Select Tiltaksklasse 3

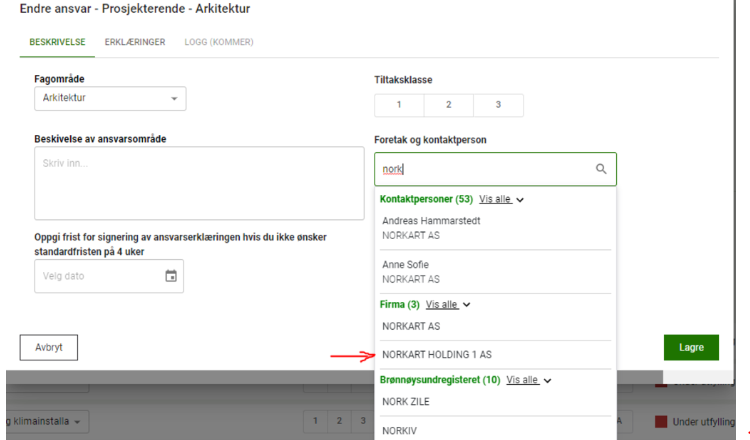pyautogui.click(x=498, y=105)
